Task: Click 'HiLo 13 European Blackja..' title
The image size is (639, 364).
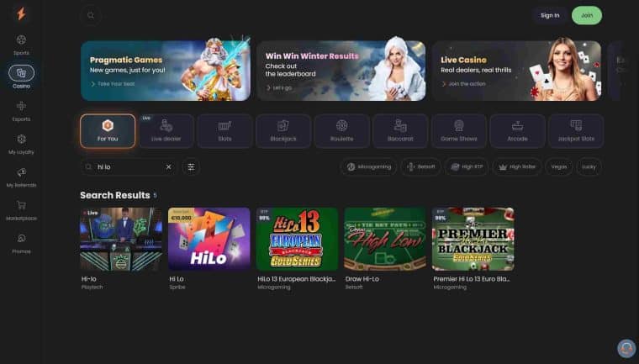Action: [x=296, y=279]
